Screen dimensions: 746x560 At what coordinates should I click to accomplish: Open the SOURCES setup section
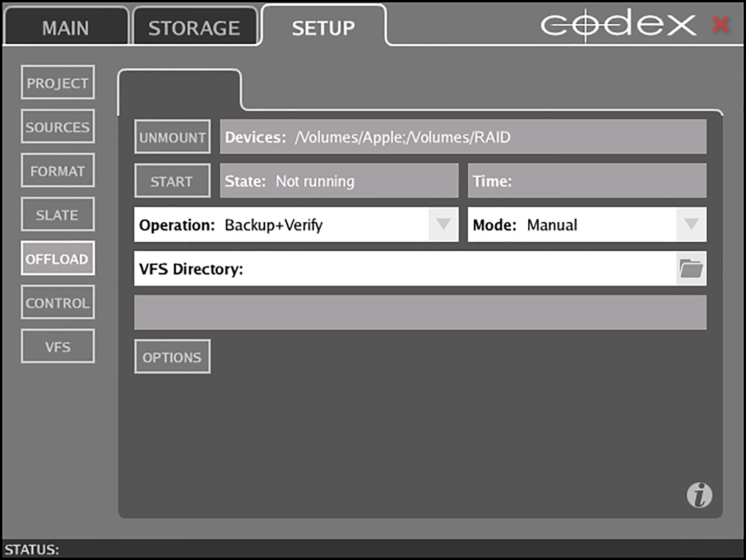pyautogui.click(x=58, y=126)
